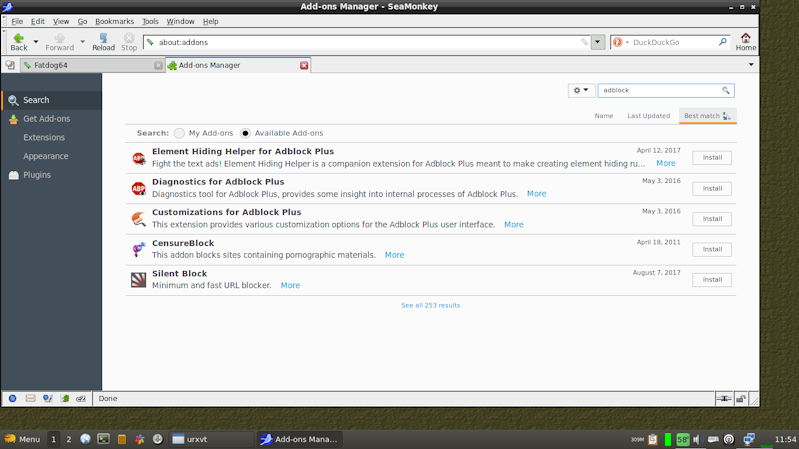Click the Forward navigation button
Screen dimensions: 799x449
[x=60, y=42]
